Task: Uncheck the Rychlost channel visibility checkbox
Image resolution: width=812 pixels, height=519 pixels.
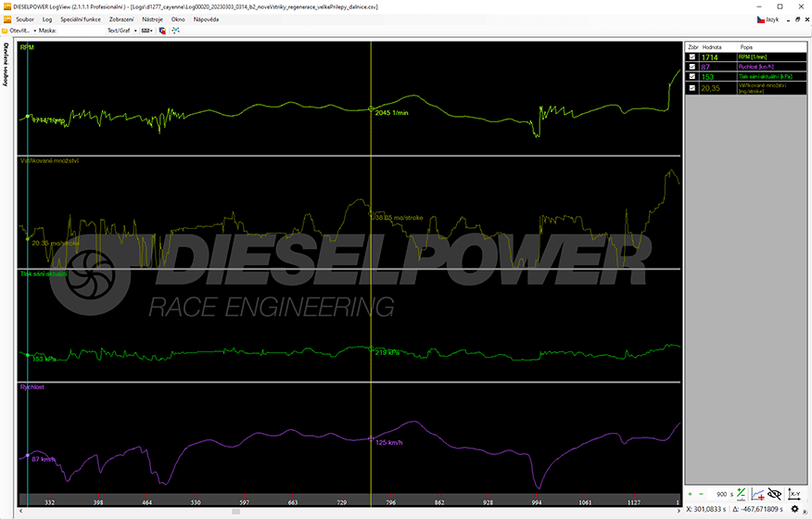Action: (x=691, y=67)
